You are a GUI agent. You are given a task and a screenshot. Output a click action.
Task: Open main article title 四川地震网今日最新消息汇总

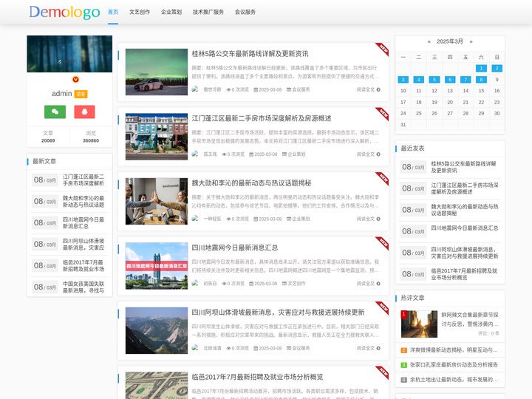coord(235,248)
